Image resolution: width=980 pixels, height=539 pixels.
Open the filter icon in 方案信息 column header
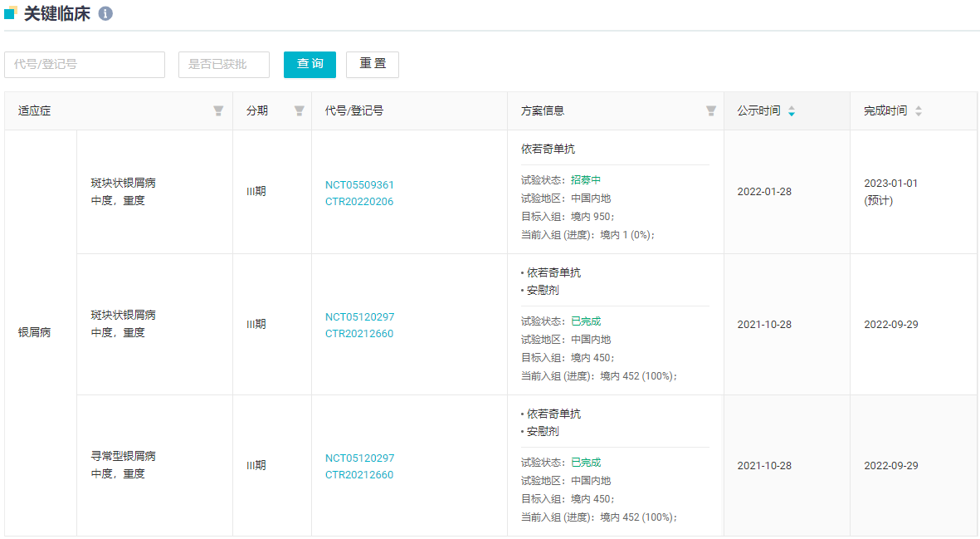tap(711, 111)
